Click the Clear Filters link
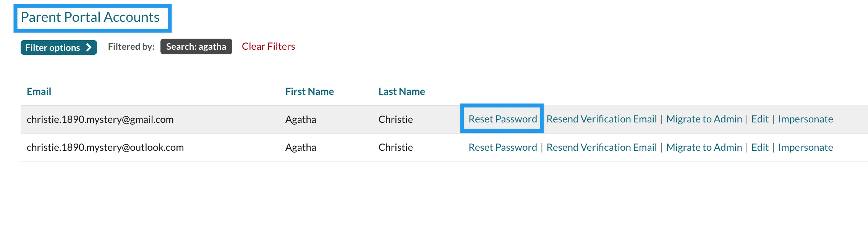 click(268, 46)
